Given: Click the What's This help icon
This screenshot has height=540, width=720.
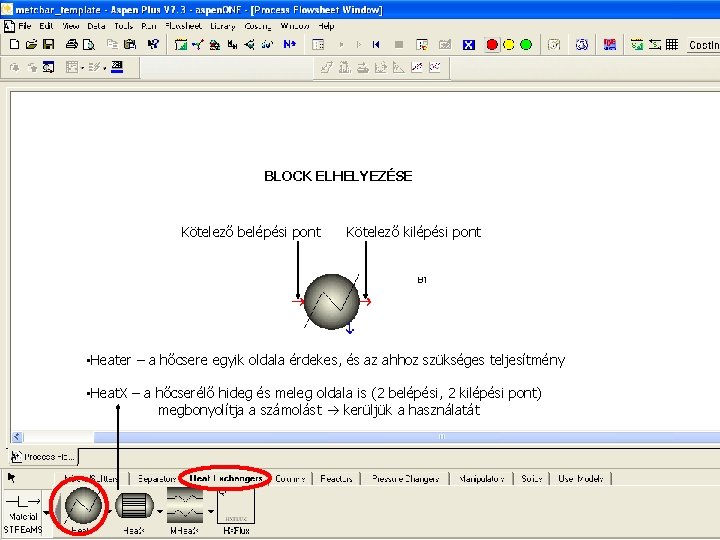Looking at the screenshot, I should pyautogui.click(x=153, y=44).
